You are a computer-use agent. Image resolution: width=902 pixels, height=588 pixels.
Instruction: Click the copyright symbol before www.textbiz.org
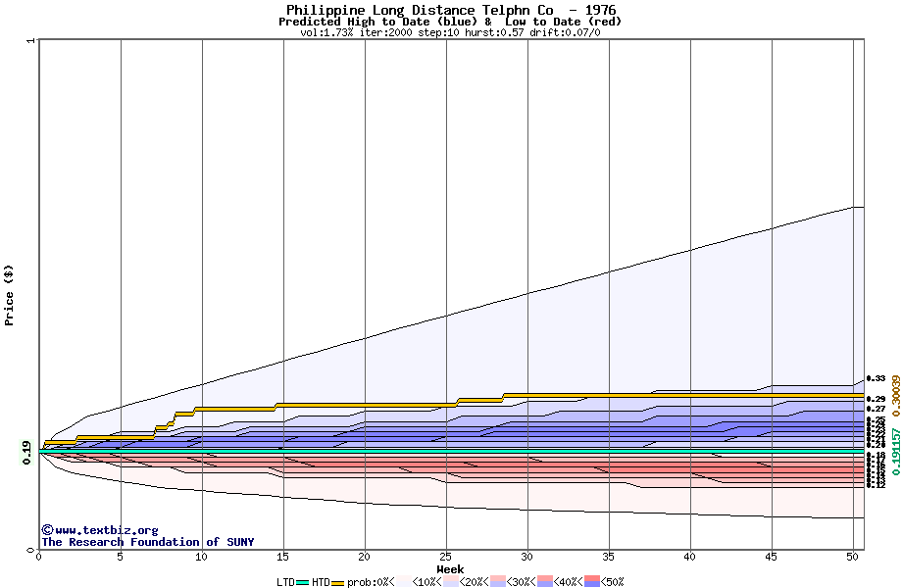[x=47, y=530]
